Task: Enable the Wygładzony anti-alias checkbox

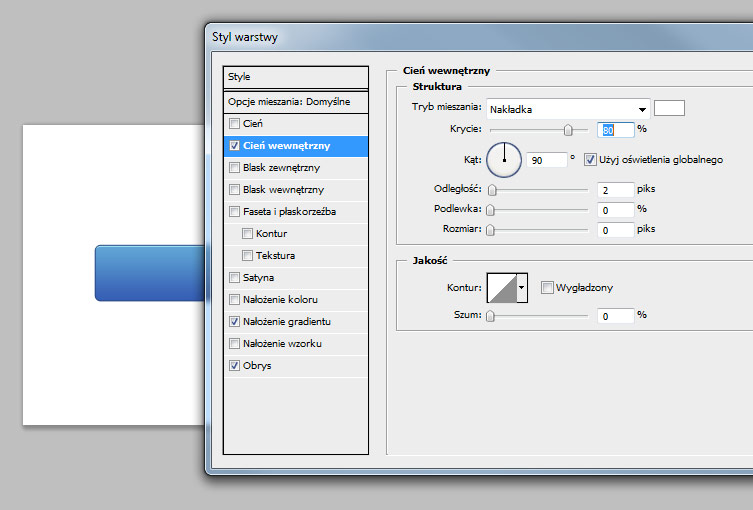Action: (x=547, y=288)
